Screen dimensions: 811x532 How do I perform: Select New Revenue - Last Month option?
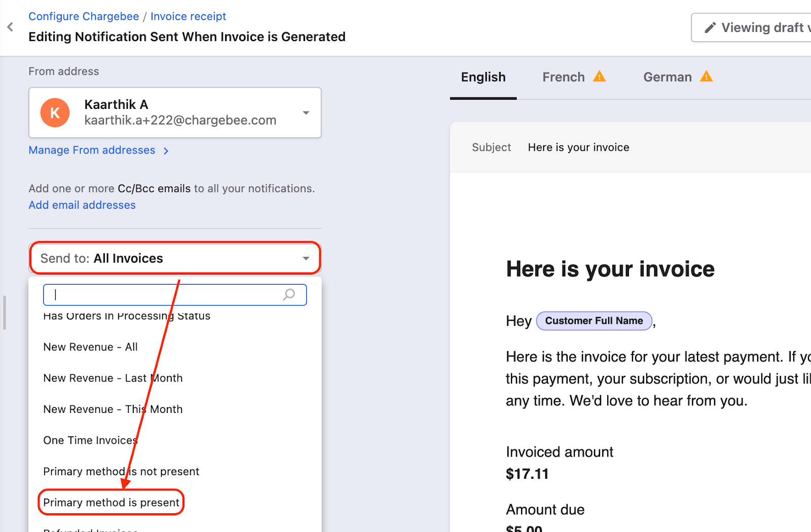point(113,378)
